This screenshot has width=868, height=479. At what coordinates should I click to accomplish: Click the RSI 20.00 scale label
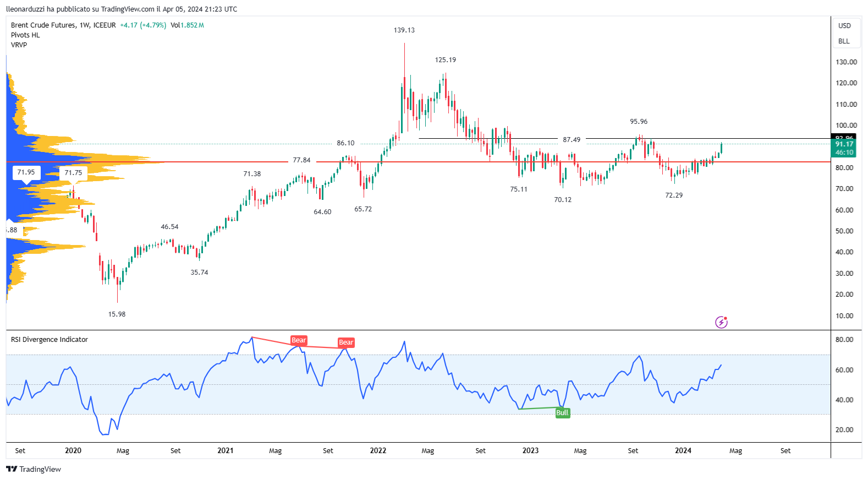tap(844, 430)
